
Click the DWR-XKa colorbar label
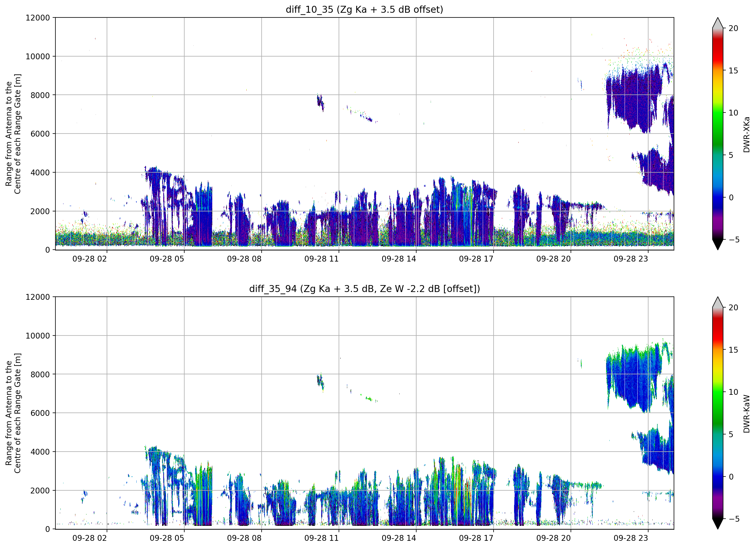pyautogui.click(x=746, y=134)
